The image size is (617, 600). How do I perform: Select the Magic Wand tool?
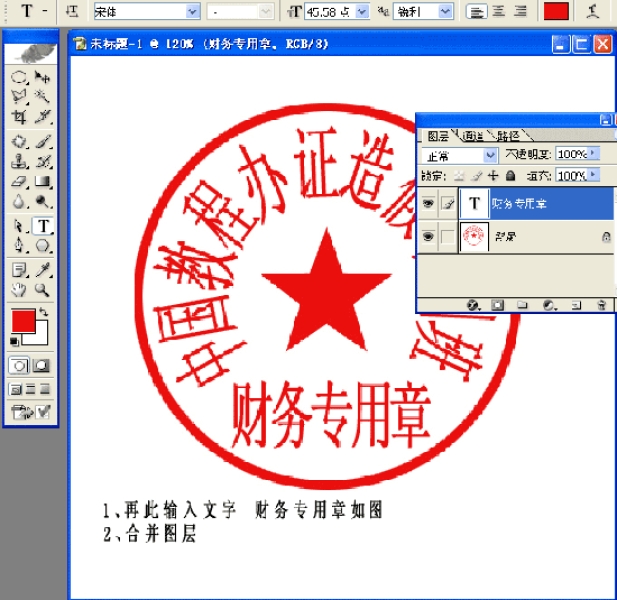[42, 96]
